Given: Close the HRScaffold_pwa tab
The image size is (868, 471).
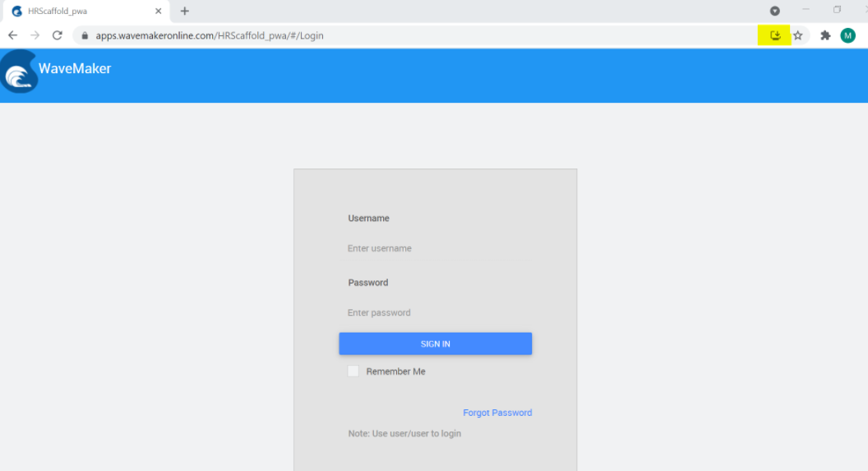Looking at the screenshot, I should point(159,12).
